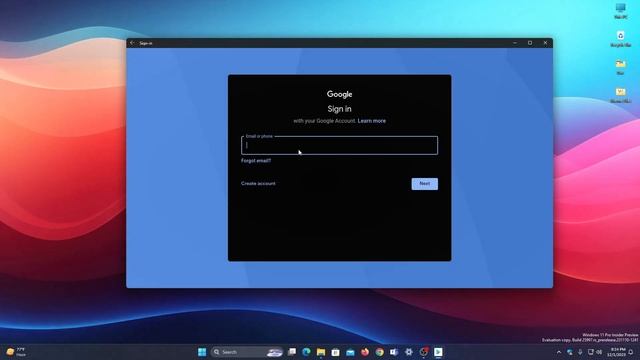Screen dimensions: 640x360
Task: Launch Microsoft Edge from the taskbar
Action: [x=307, y=352]
